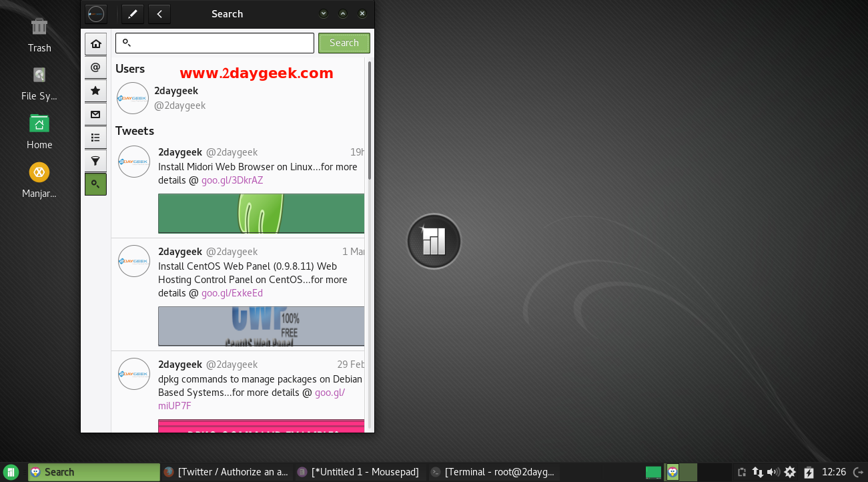
Task: Open the goo.gl/3DkrAZ link
Action: tap(232, 180)
